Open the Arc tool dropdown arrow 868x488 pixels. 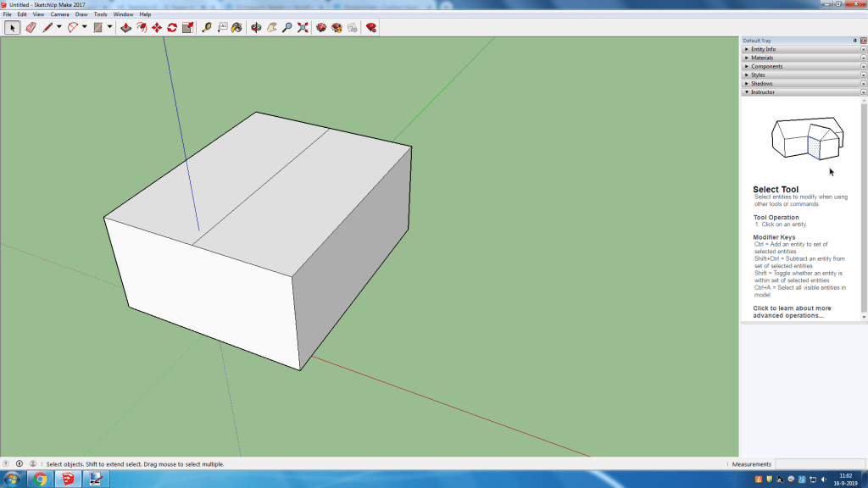point(85,28)
